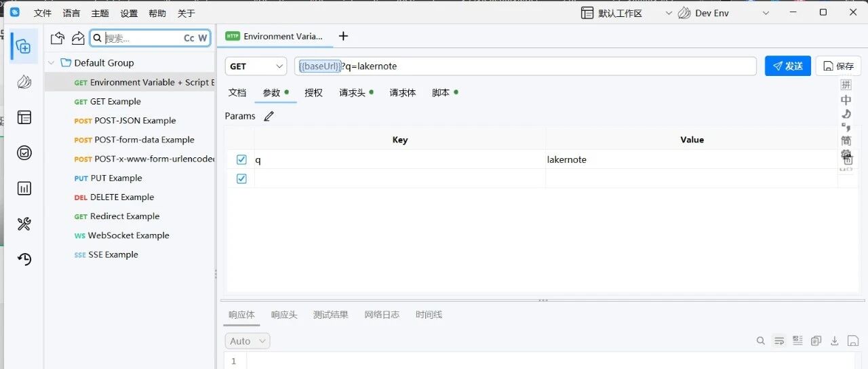
Task: Open the environments leaf icon in sidebar
Action: tap(24, 82)
